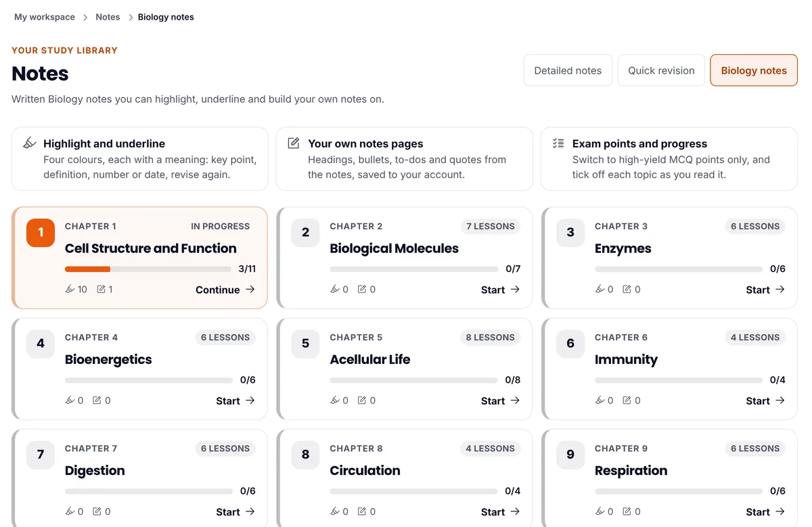Click the notes count icon in Immunity card
Image resolution: width=812 pixels, height=527 pixels.
(627, 400)
